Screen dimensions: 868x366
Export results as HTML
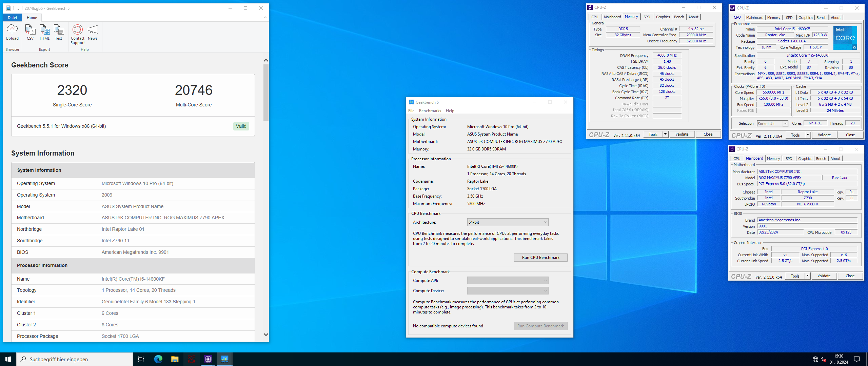(44, 33)
